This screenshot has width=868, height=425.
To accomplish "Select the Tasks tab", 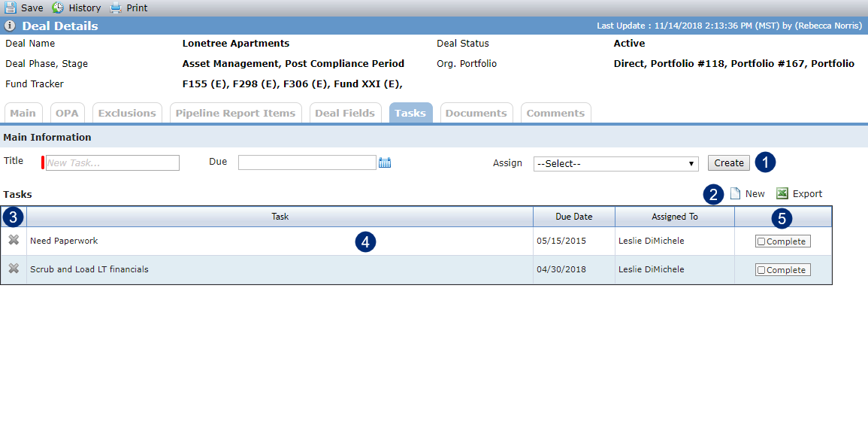I will tap(411, 113).
